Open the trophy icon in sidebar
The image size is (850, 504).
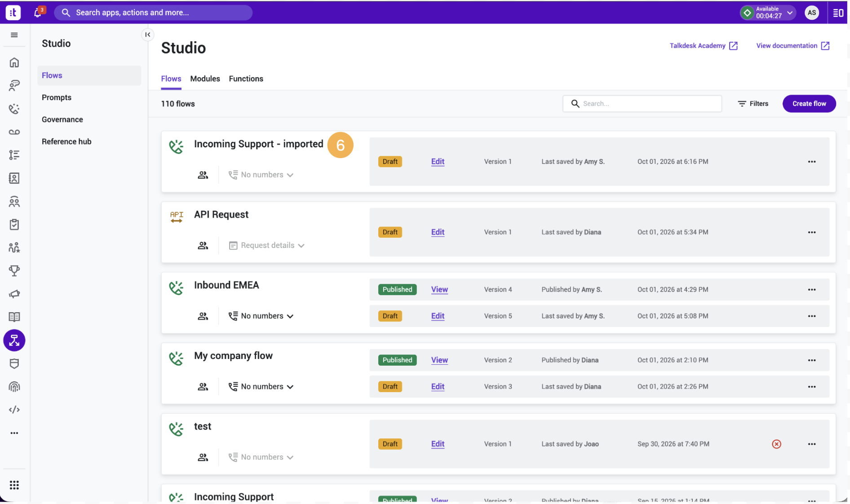coord(14,270)
